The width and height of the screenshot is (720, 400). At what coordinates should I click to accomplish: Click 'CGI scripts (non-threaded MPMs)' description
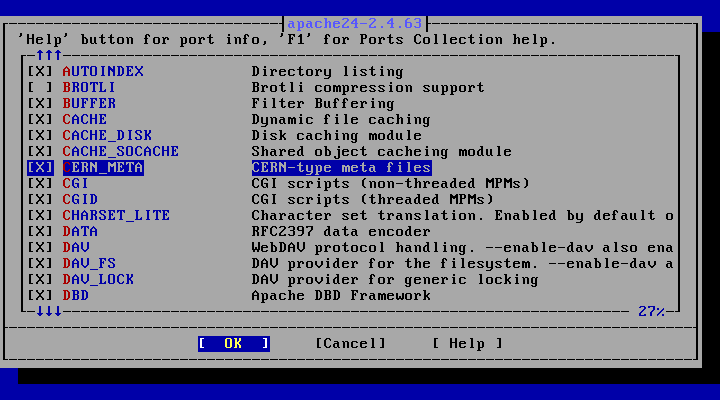tap(391, 184)
